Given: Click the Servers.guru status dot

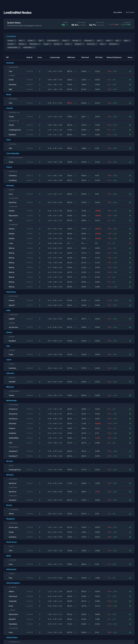Looking at the screenshot, I should 130,527.
